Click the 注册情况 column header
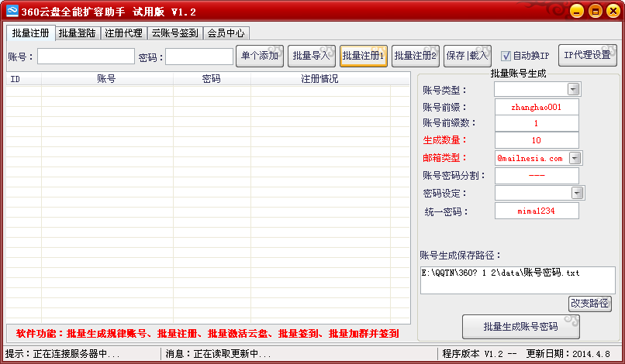This screenshot has width=625, height=364. point(320,79)
